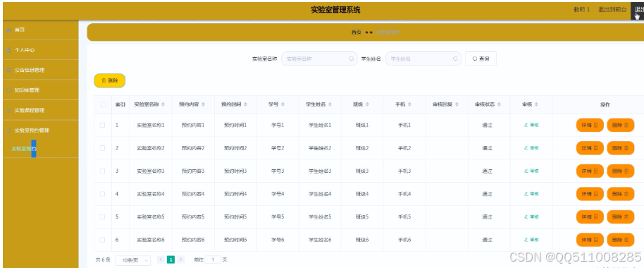This screenshot has height=268, width=644.
Task: Sort table by 审核回复 column arrows
Action: coord(457,105)
